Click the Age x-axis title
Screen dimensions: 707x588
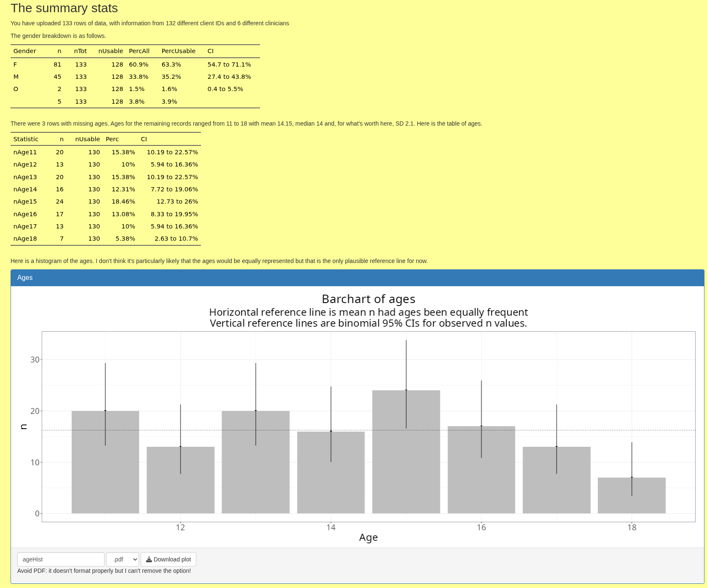(368, 537)
